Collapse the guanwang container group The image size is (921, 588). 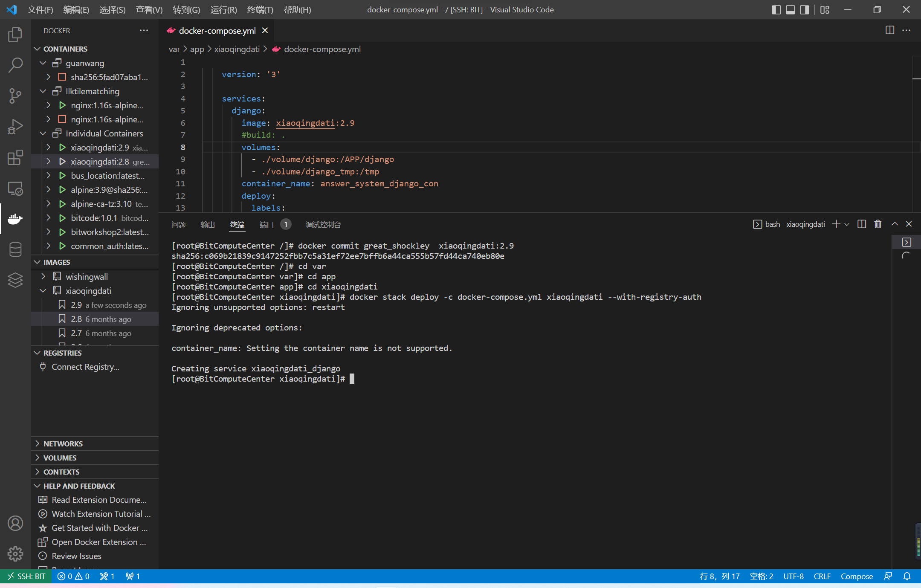[x=43, y=63]
